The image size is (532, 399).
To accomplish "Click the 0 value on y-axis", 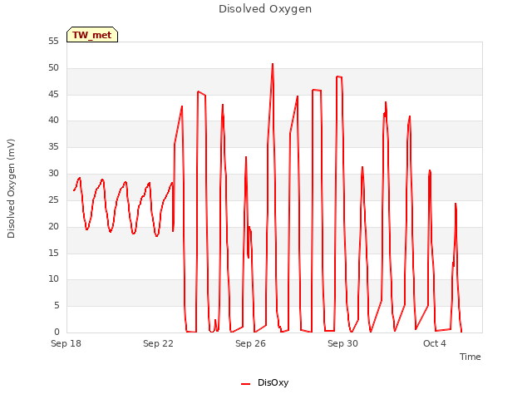I will 57,332.
